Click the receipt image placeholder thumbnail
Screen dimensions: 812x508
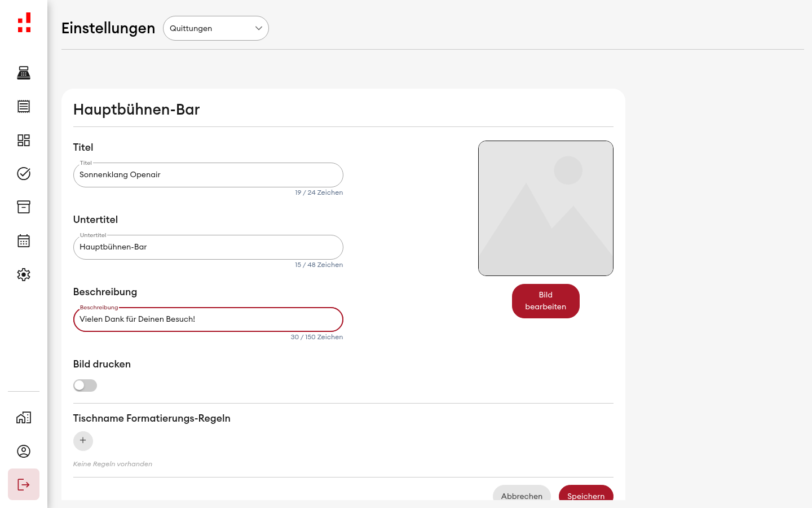pos(546,208)
